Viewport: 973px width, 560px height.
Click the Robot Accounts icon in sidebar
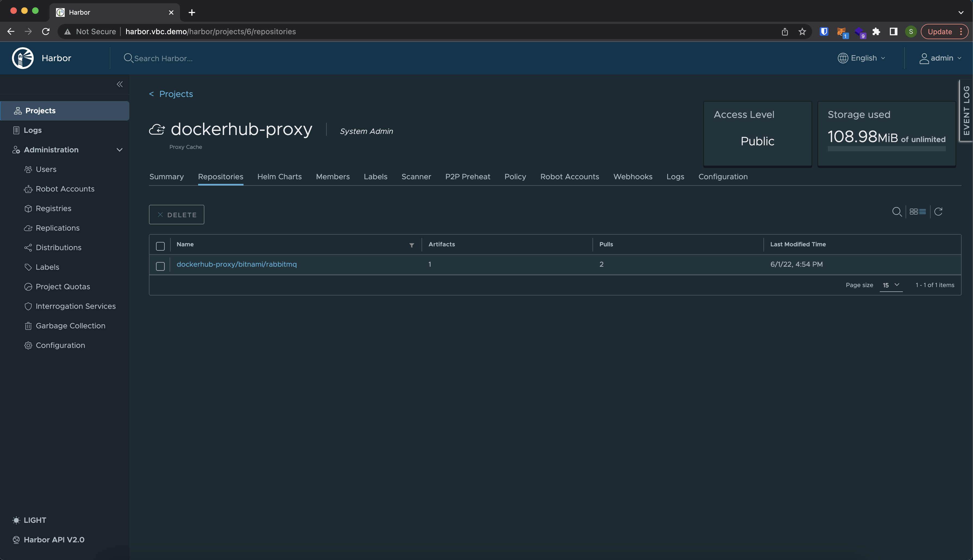(x=28, y=189)
